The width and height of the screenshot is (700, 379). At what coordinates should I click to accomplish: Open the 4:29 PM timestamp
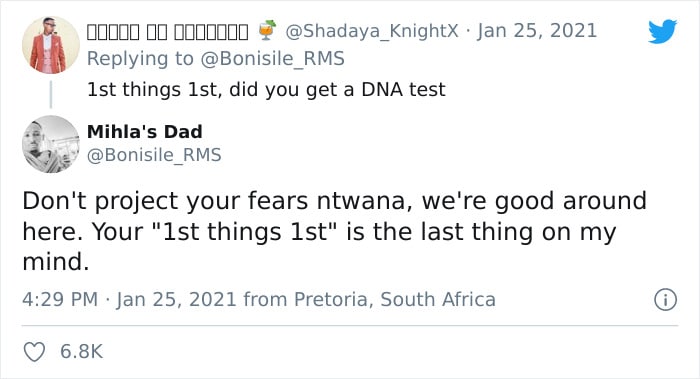(60, 299)
